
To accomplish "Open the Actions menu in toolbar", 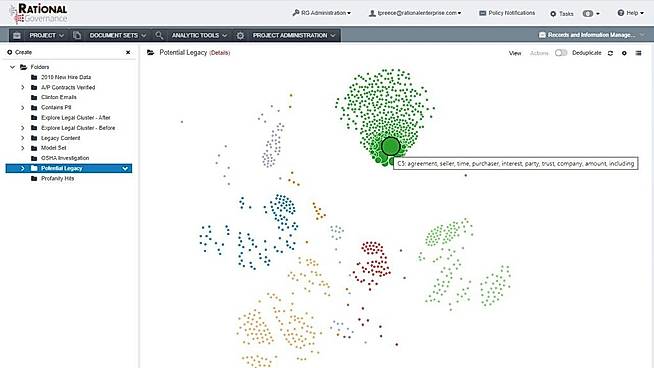I will (x=539, y=53).
